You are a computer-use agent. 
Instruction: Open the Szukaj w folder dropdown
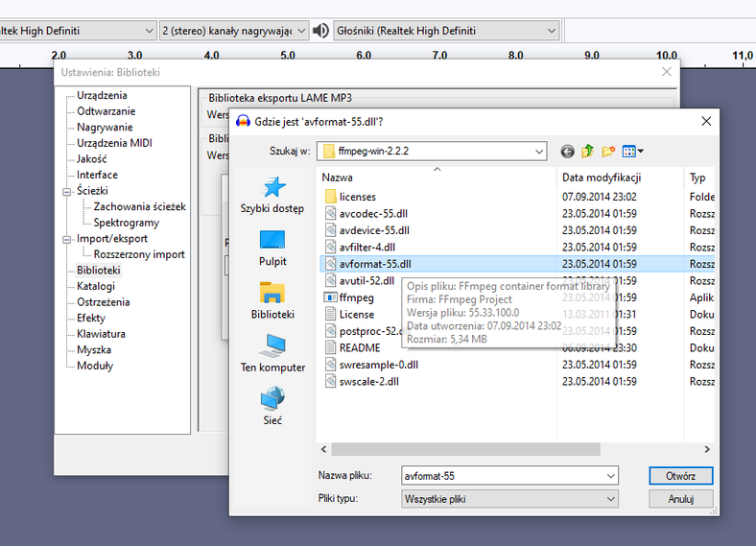[x=538, y=152]
